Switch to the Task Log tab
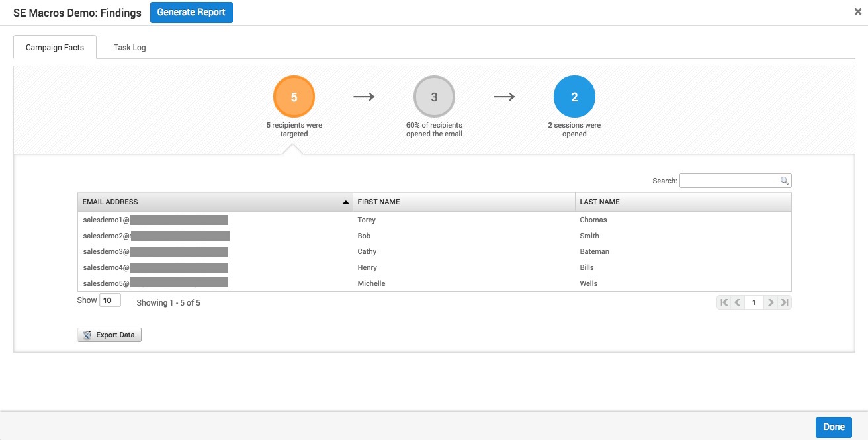The width and height of the screenshot is (868, 440). tap(130, 48)
